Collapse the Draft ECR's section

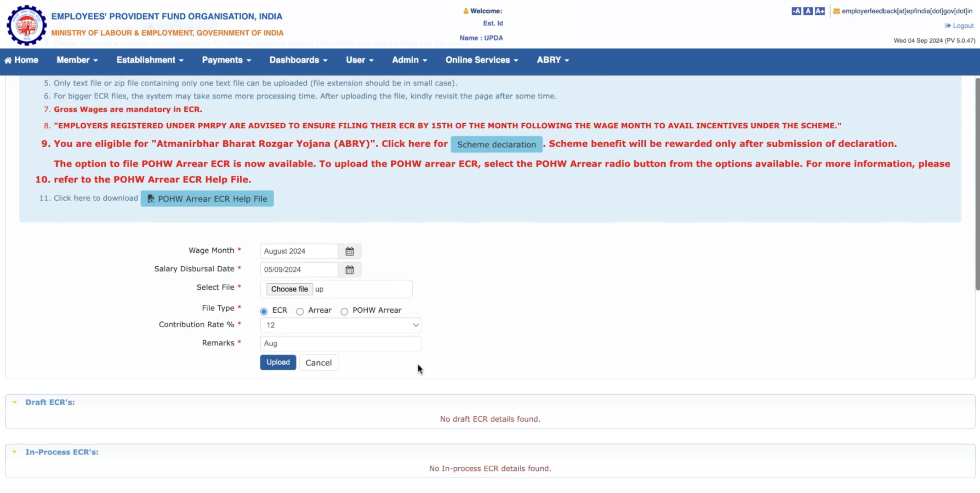point(15,402)
